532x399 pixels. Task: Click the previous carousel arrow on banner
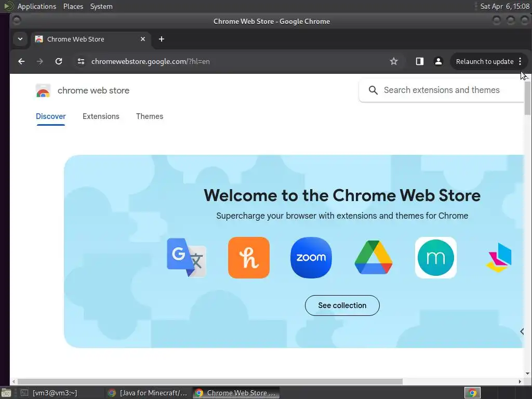pos(522,331)
